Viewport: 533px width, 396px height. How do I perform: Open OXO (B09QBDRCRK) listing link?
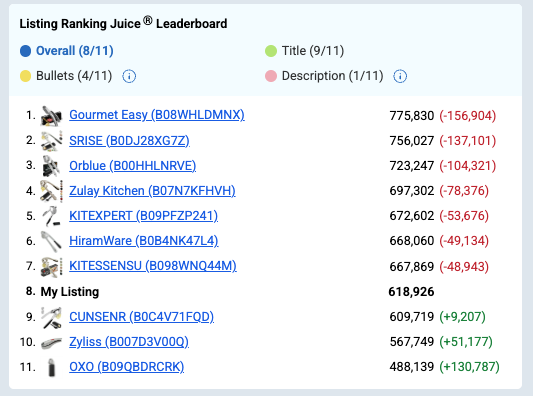coord(126,367)
